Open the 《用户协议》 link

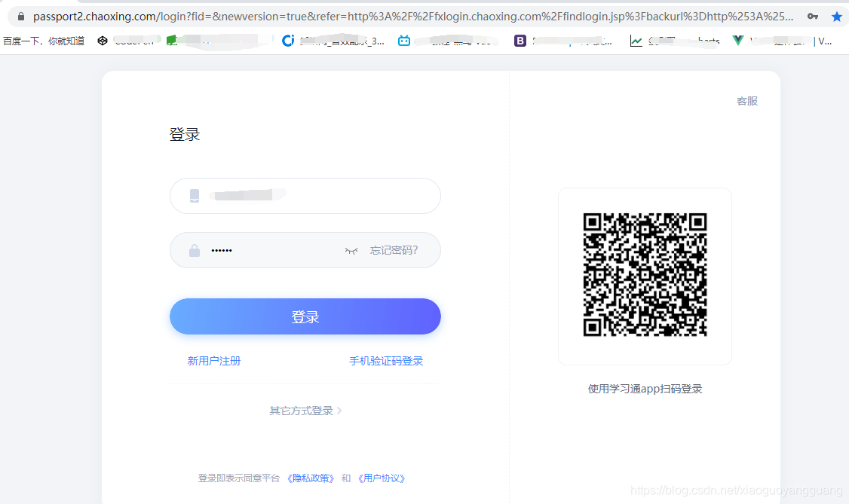click(x=382, y=478)
